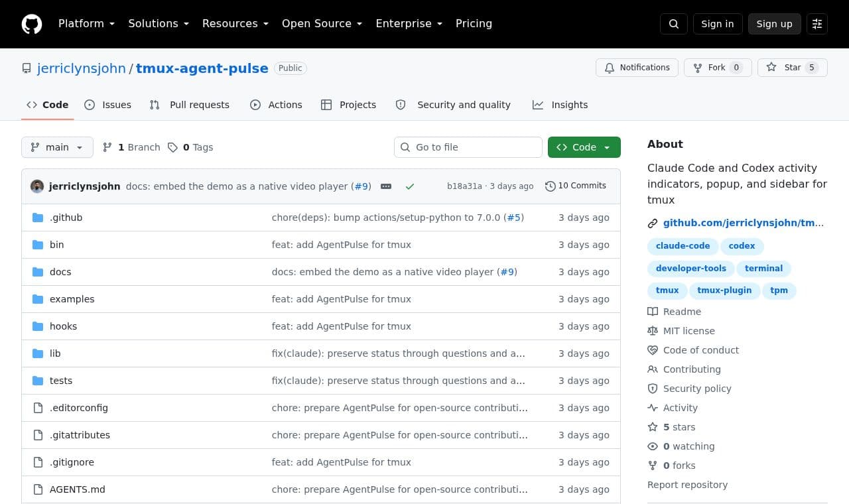Switch to the Actions tab
The image size is (849, 504).
(276, 105)
